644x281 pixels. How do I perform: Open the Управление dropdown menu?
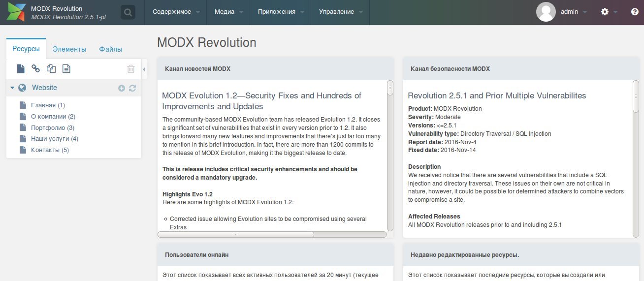(x=341, y=12)
